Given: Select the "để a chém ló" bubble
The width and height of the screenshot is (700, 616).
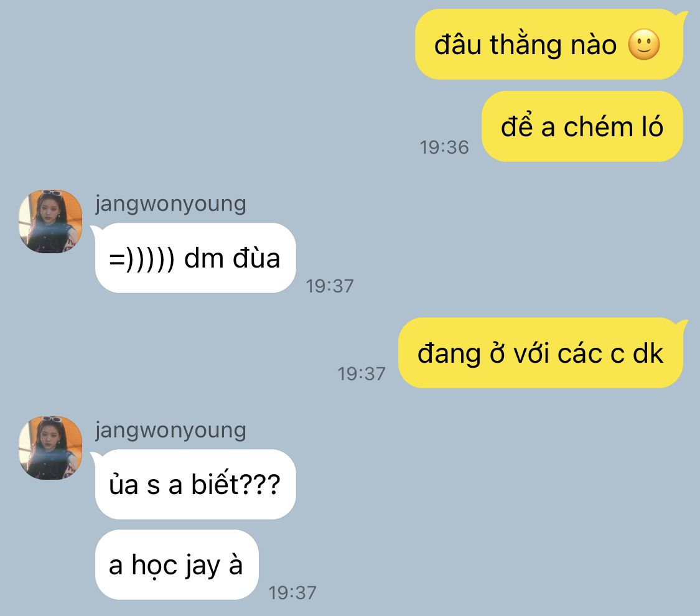Looking at the screenshot, I should pyautogui.click(x=582, y=126).
